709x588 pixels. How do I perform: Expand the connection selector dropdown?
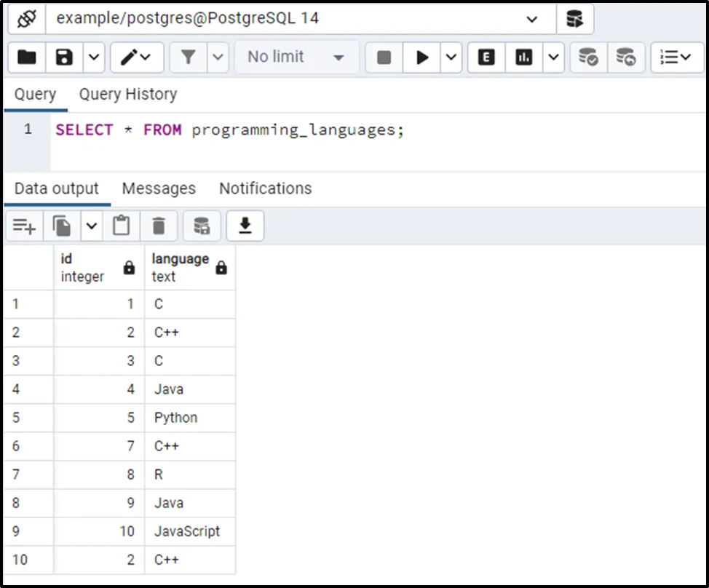click(531, 20)
